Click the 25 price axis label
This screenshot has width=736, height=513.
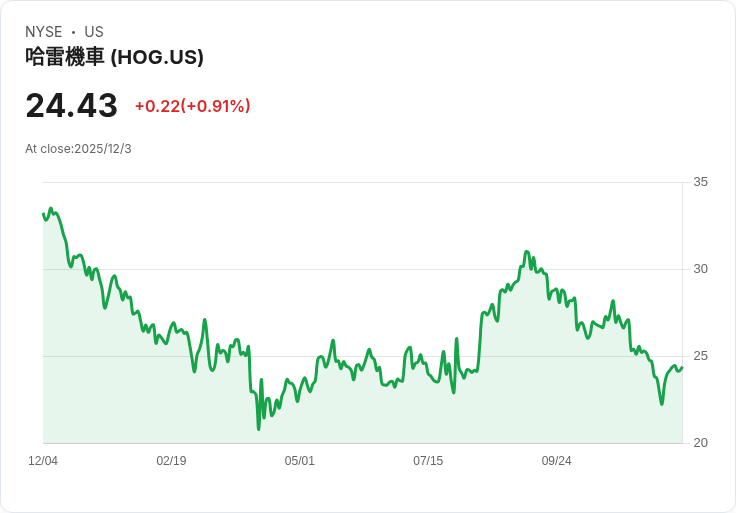pyautogui.click(x=700, y=356)
